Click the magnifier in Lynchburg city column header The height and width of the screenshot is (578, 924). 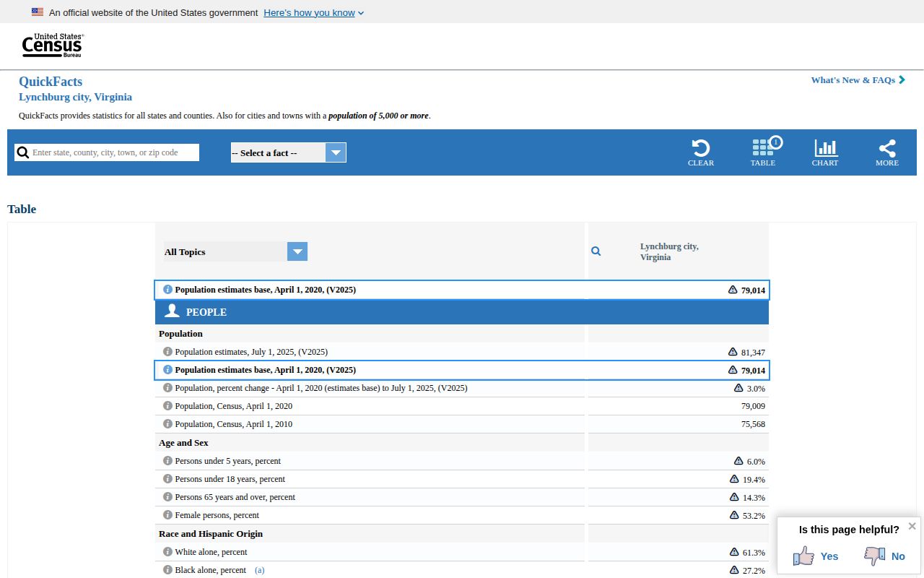(x=596, y=251)
